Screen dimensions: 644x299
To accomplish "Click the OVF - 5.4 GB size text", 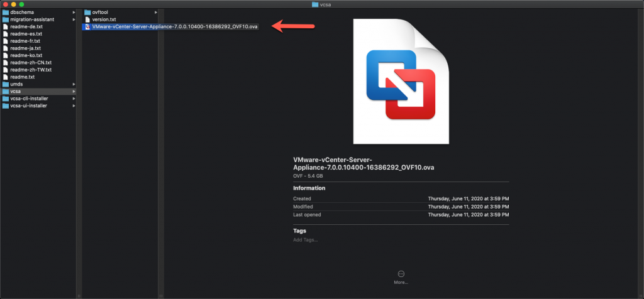I will [x=308, y=175].
